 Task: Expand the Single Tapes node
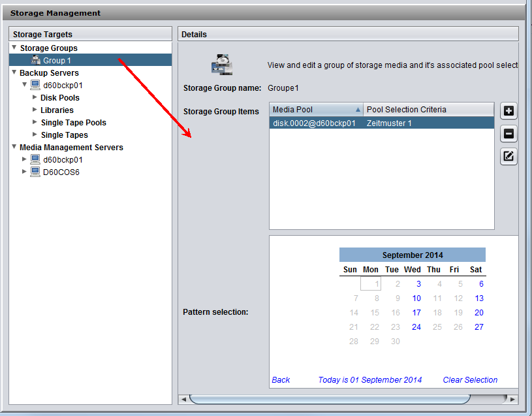click(35, 135)
